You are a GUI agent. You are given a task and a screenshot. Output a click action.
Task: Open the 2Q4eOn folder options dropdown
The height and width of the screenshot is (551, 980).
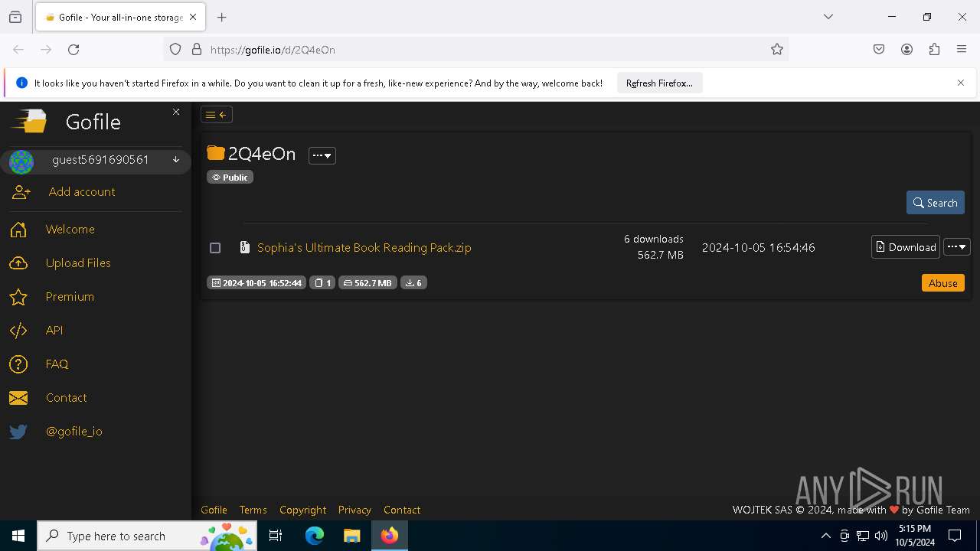tap(322, 155)
